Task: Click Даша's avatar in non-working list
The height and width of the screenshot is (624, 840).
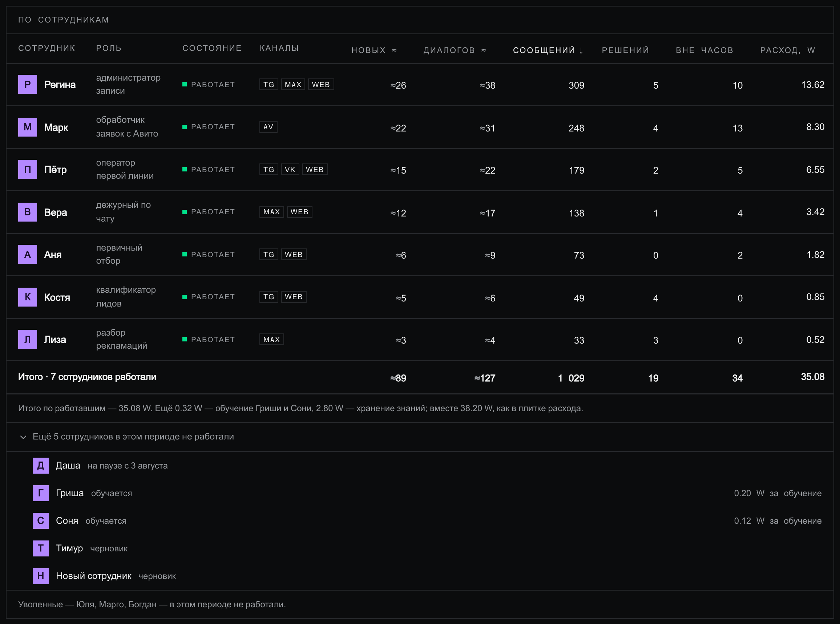Action: [40, 466]
